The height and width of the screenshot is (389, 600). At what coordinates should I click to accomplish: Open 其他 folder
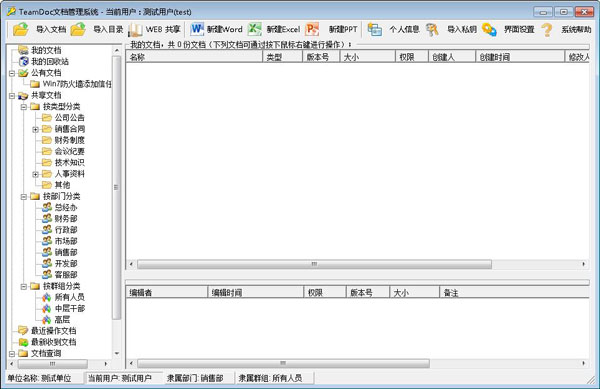pos(62,185)
